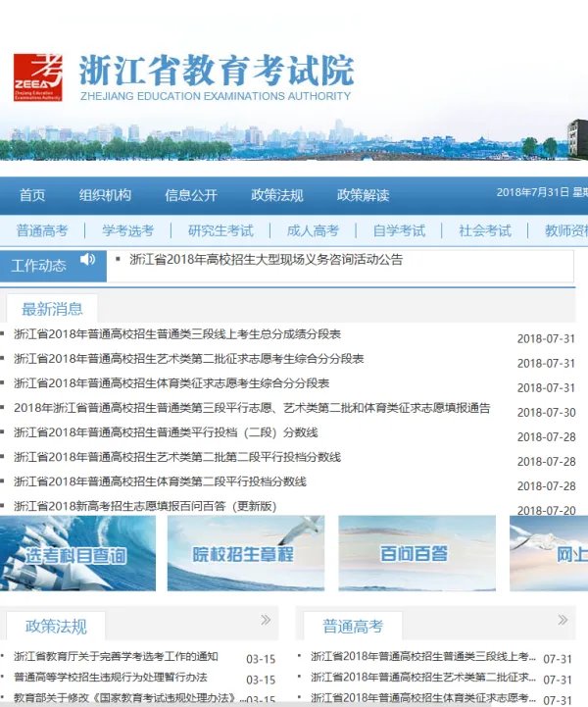Switch to the 政策法规 section tab
This screenshot has height=707, width=588.
point(56,626)
